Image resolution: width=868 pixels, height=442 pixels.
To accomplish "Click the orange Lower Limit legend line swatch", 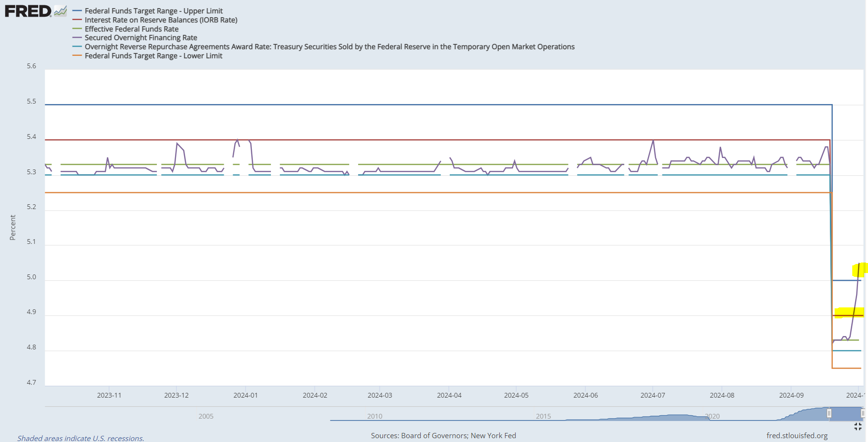I will [77, 56].
